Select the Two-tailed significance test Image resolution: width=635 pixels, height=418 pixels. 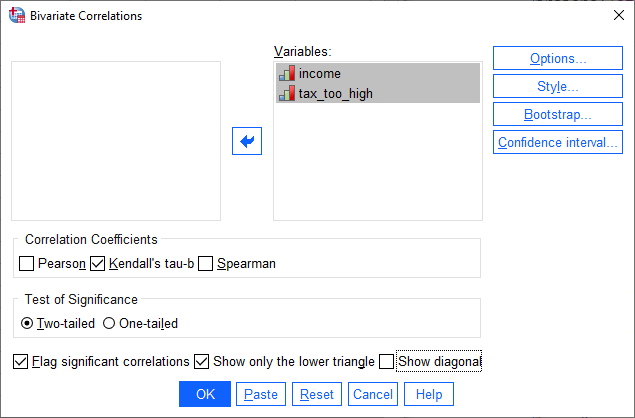pos(27,323)
